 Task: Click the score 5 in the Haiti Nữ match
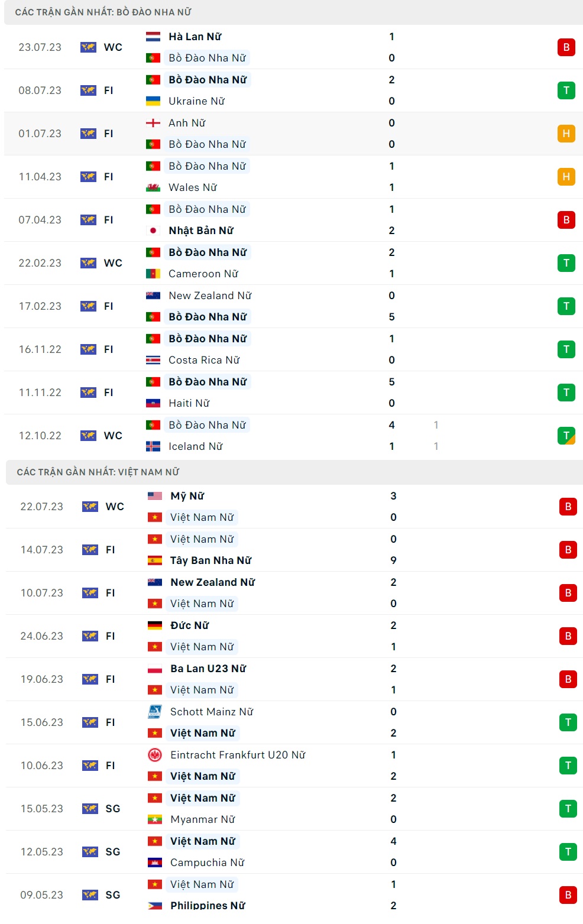pos(391,382)
